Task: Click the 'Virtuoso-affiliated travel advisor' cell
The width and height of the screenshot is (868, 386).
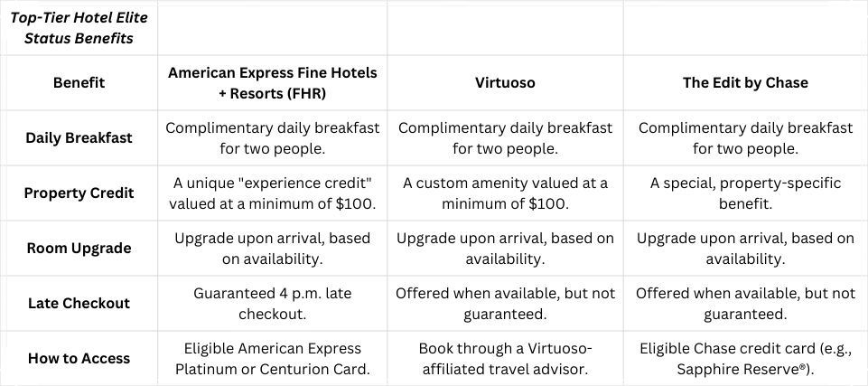Action: tap(505, 358)
